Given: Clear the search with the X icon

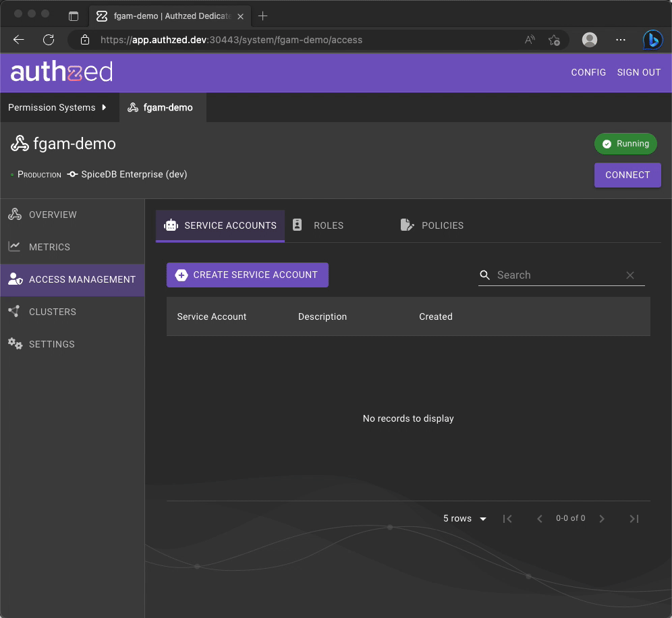Looking at the screenshot, I should 630,275.
